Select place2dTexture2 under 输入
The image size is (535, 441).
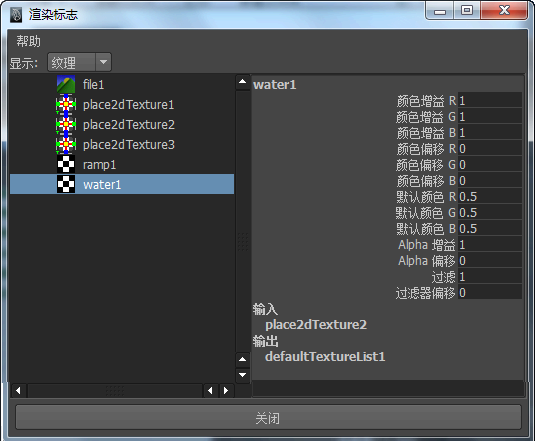tap(316, 325)
